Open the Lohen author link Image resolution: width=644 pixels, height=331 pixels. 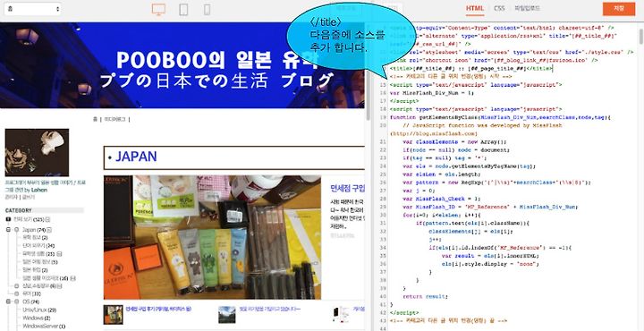39,191
